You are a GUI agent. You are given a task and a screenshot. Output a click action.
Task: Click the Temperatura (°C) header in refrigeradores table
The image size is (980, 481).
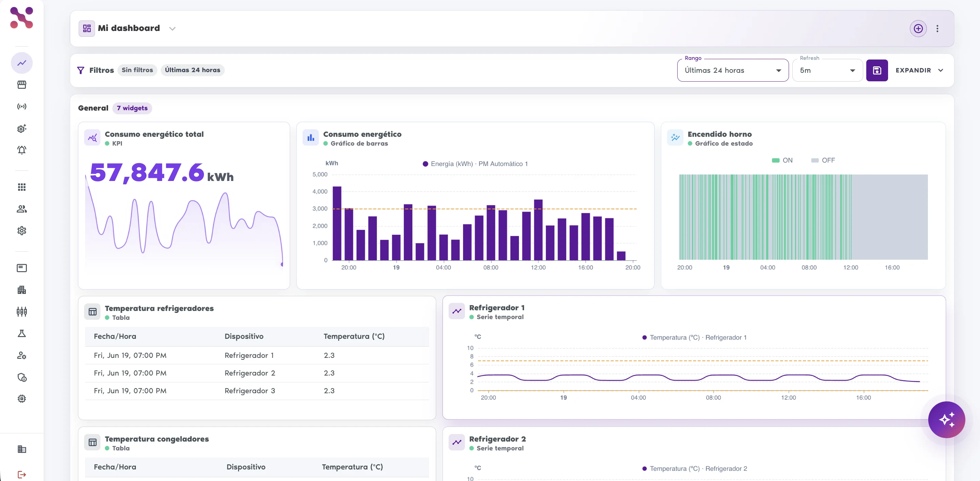354,336
